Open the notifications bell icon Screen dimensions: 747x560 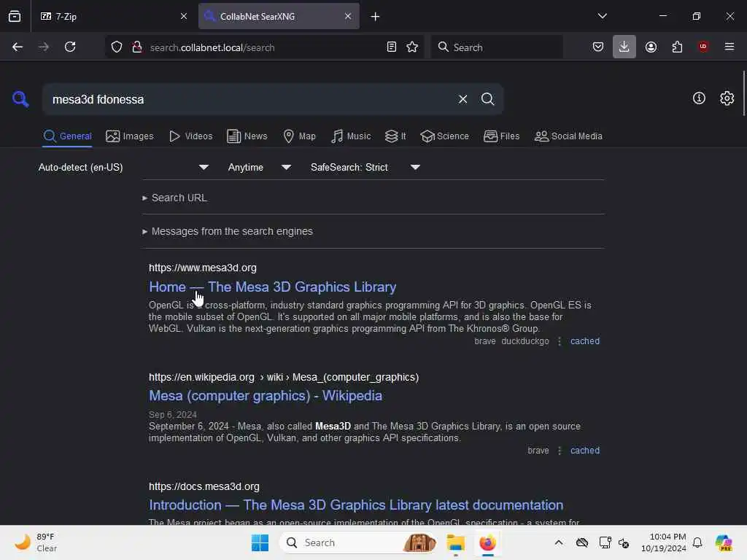697,542
